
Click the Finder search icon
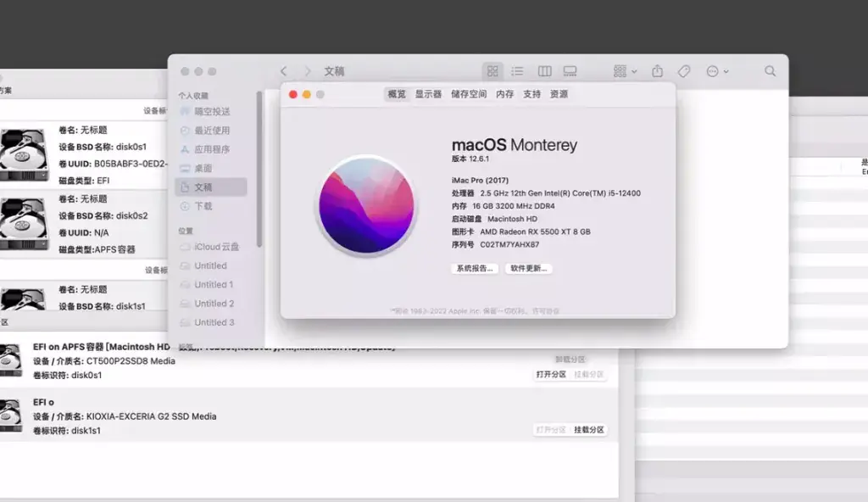770,71
